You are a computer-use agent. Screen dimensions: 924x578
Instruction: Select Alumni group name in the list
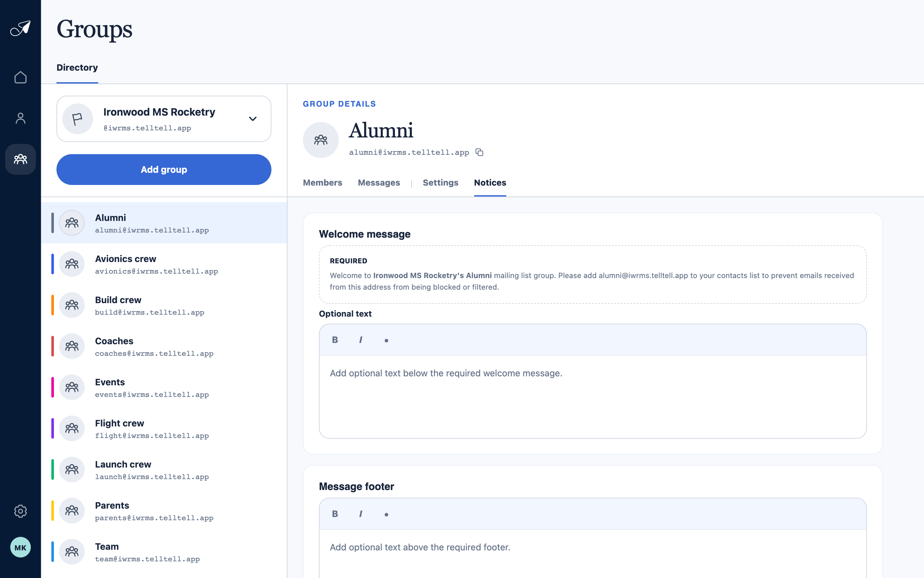(x=110, y=217)
